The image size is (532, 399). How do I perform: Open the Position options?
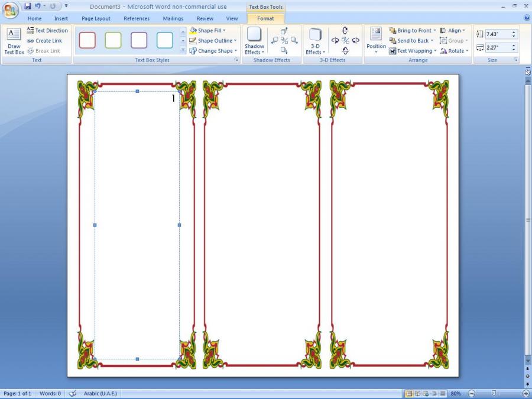pyautogui.click(x=376, y=41)
